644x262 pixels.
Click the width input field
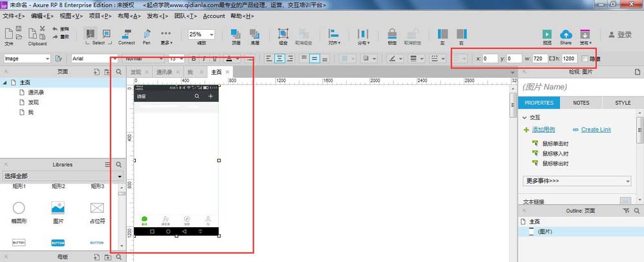(540, 59)
